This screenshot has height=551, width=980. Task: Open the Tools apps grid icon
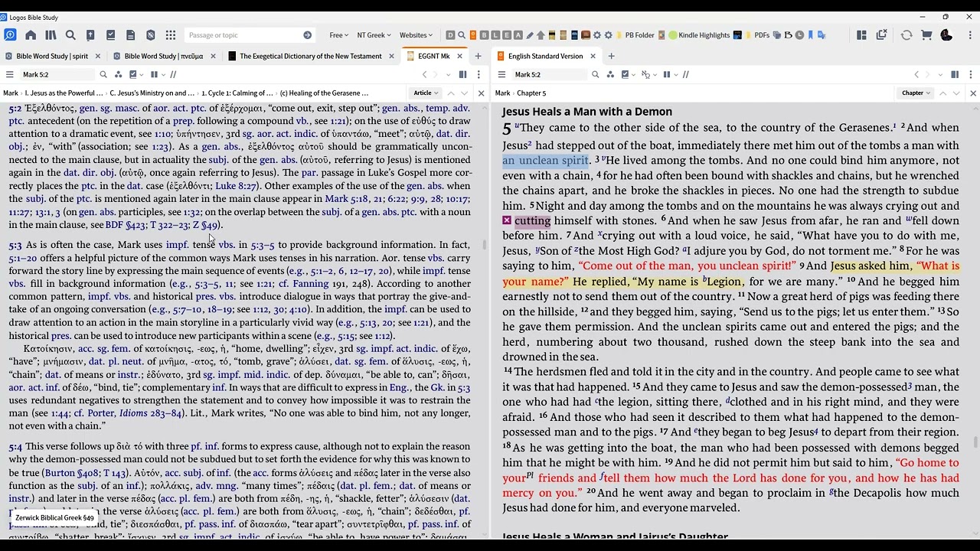coord(171,34)
